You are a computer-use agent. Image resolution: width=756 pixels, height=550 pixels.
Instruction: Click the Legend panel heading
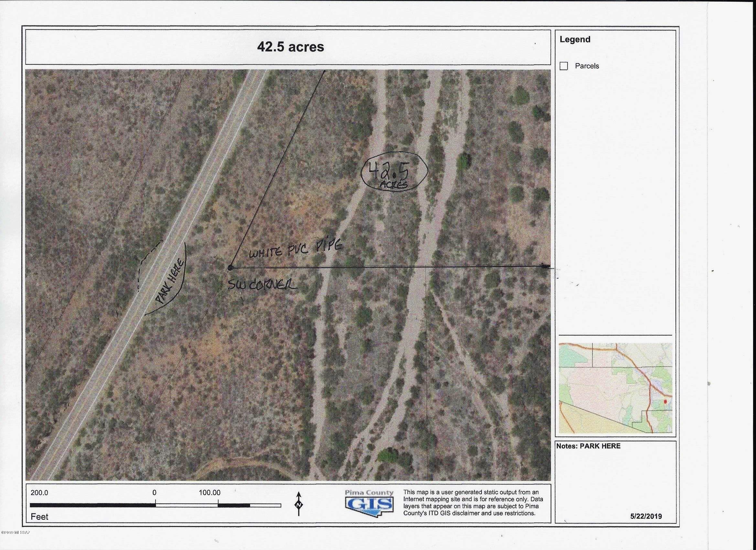[575, 39]
